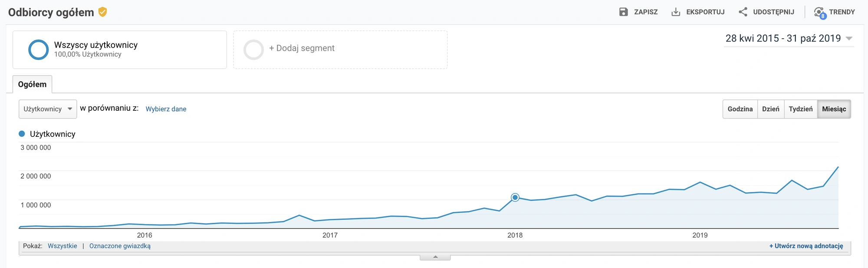
Task: Select the Miesiąc granularity button
Action: (x=834, y=109)
